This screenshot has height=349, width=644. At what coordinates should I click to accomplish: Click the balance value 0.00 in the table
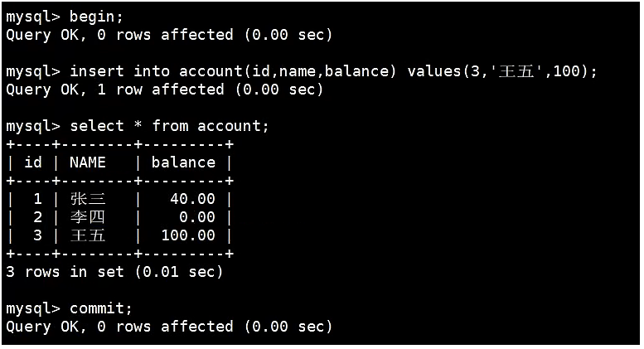tap(197, 217)
